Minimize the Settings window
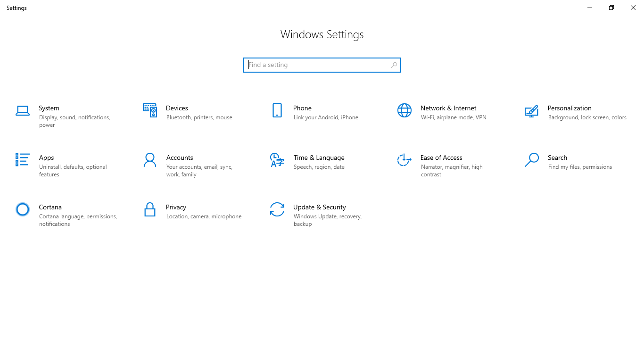Viewport: 644px width, 340px height. click(590, 8)
